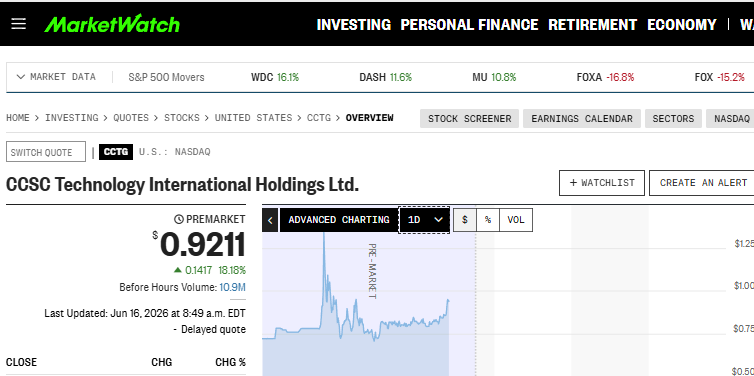Open the Retirement menu

pyautogui.click(x=592, y=25)
